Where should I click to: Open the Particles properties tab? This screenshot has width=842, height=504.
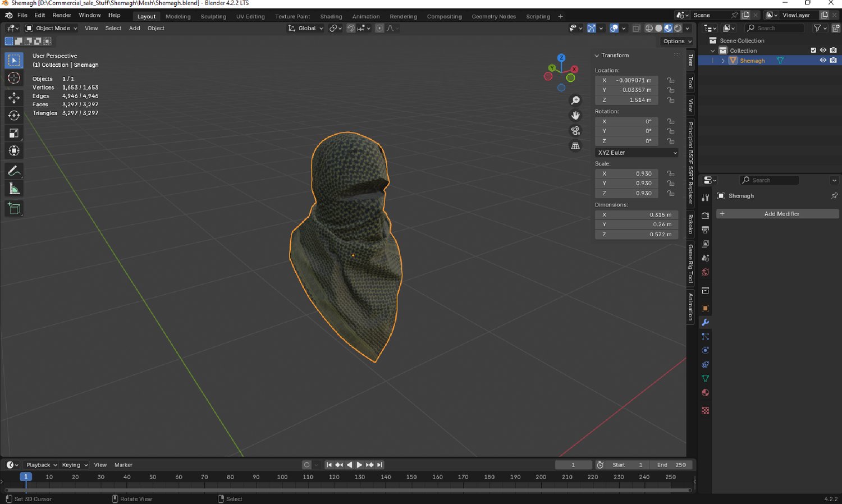pos(706,336)
